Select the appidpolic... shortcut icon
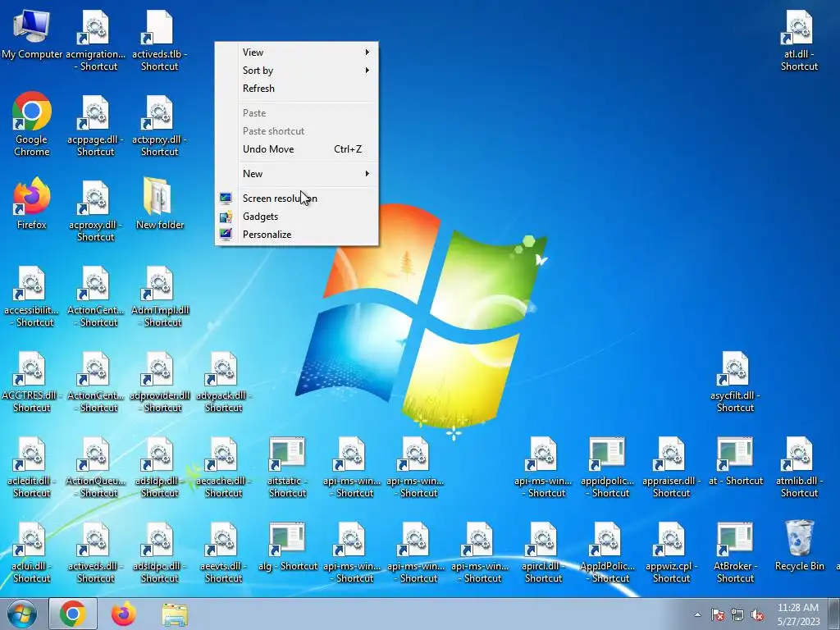The height and width of the screenshot is (630, 840). click(x=607, y=467)
